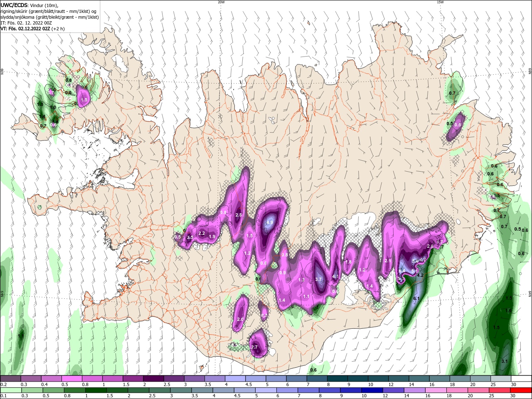
Task: Click the 4.2 precipitation value on the map
Action: point(420,275)
